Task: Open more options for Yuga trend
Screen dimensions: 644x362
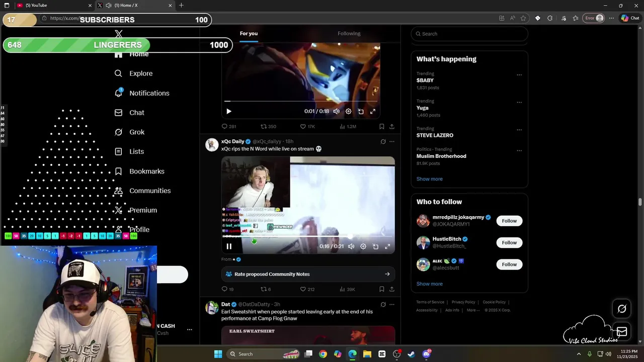Action: tap(519, 102)
